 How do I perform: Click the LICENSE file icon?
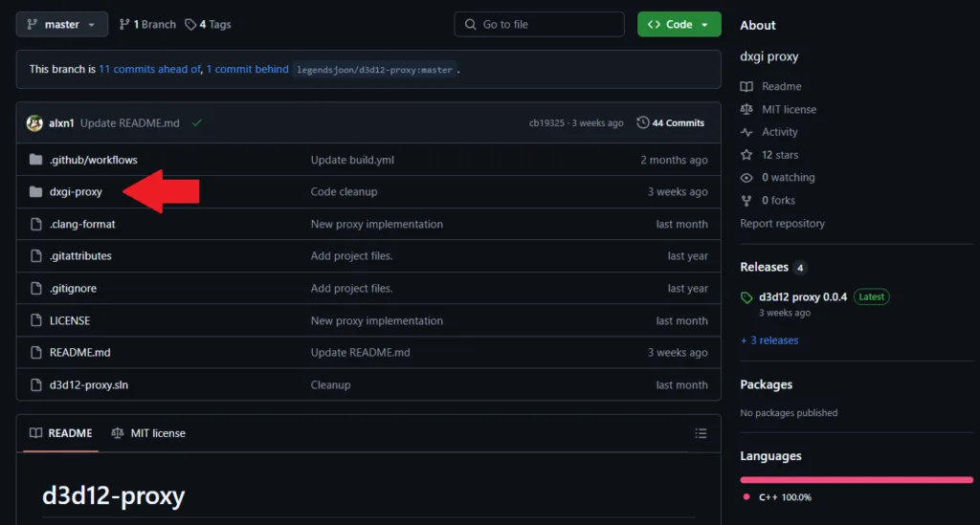[x=35, y=320]
